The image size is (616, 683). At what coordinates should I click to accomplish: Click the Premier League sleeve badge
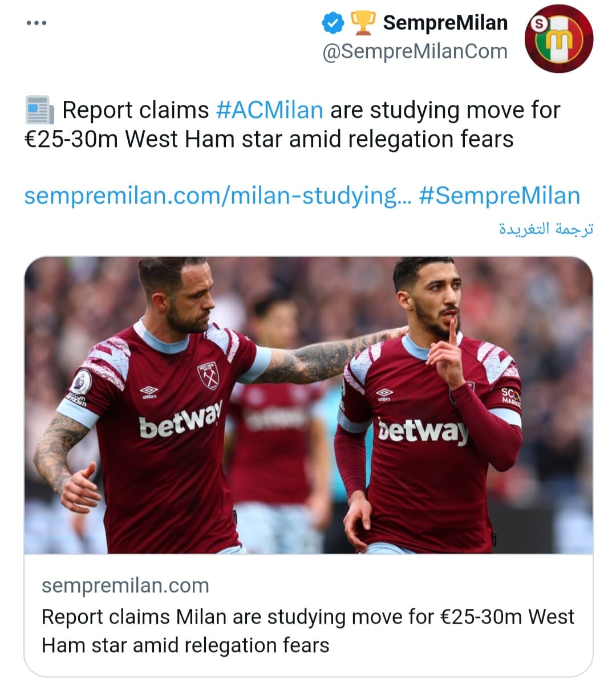tap(81, 382)
